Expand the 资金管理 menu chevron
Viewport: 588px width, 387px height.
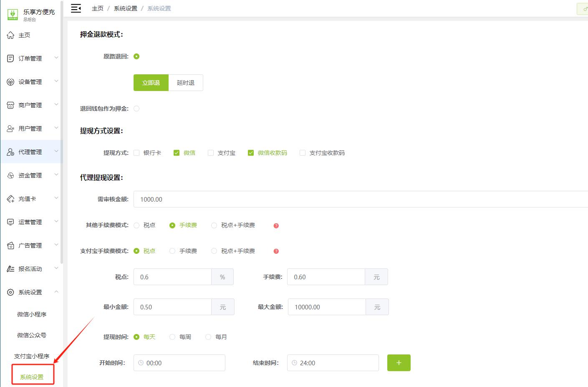coord(56,175)
